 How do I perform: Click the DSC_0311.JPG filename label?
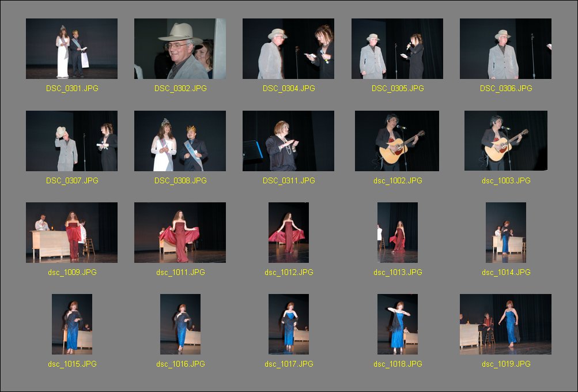[x=289, y=180]
